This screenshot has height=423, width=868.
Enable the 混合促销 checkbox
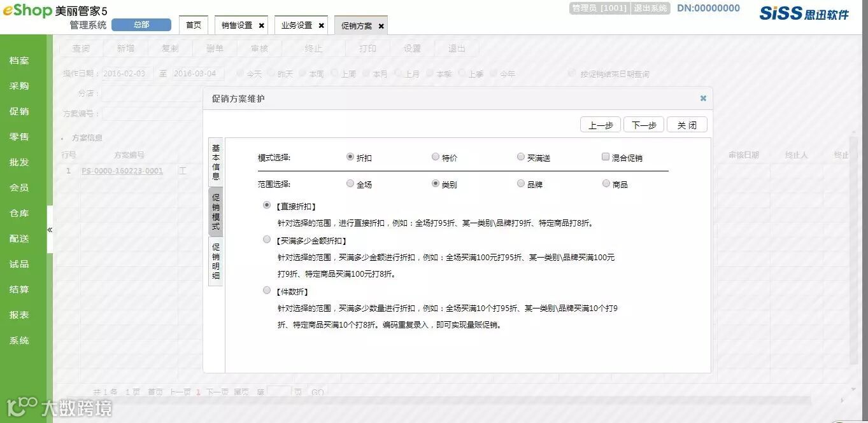point(606,156)
